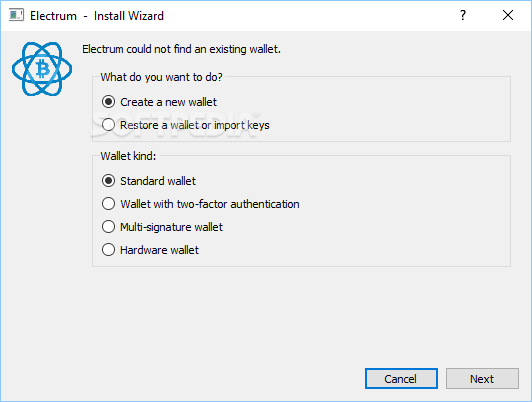Cancel the install wizard
This screenshot has height=402, width=532.
pyautogui.click(x=401, y=379)
